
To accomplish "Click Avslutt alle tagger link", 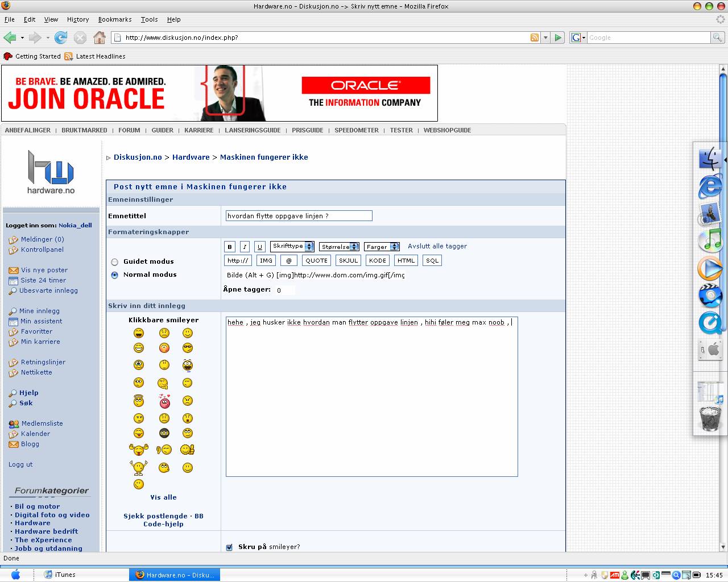I will 437,247.
